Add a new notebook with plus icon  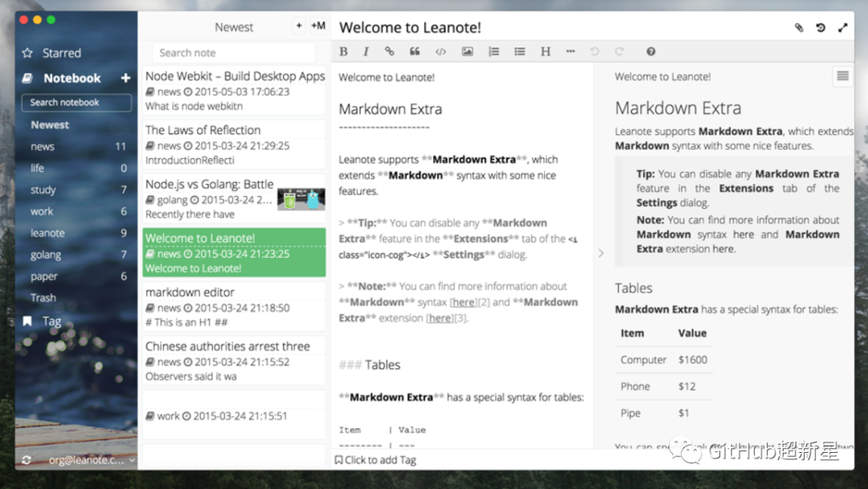click(125, 78)
